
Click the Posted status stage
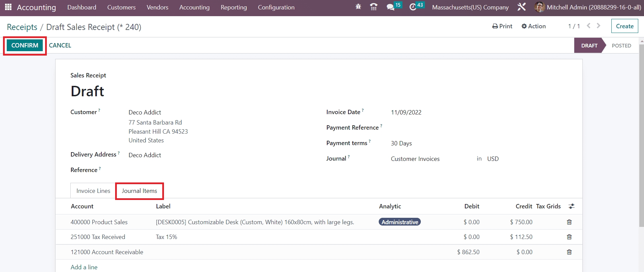(x=621, y=46)
